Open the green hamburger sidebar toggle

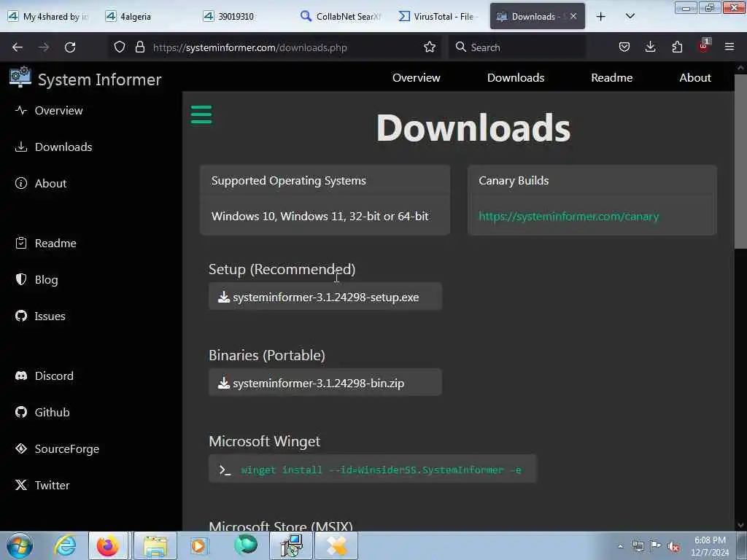click(201, 114)
